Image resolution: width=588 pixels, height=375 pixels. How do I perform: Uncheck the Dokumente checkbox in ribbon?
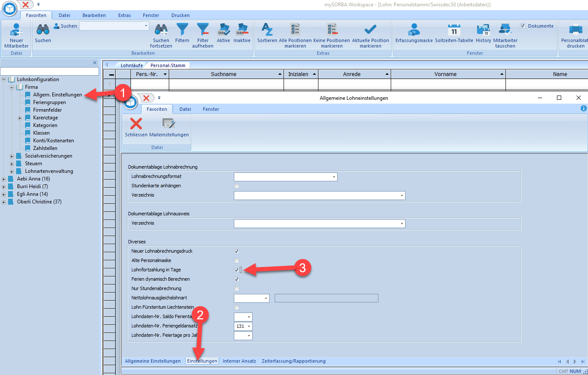click(523, 26)
